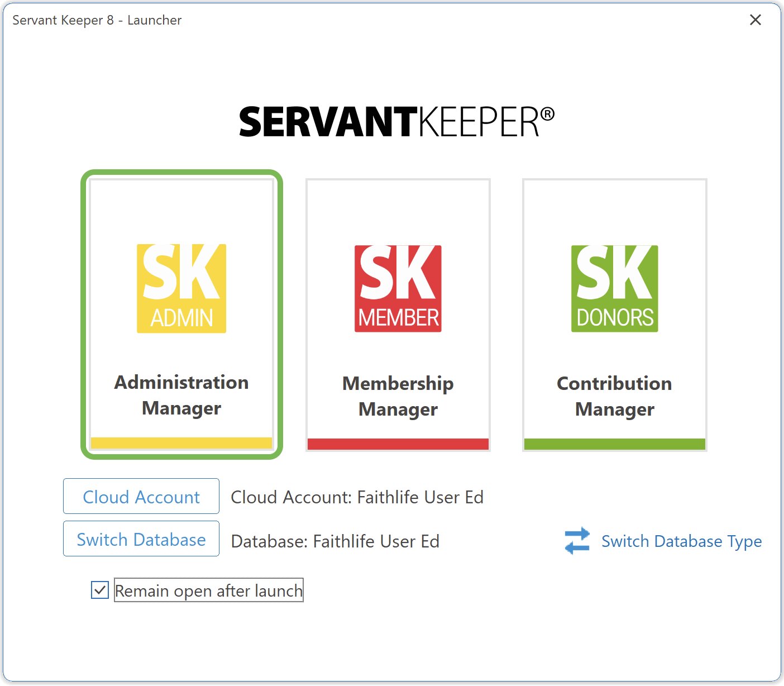Click the 'Remain open after launch' label text
The width and height of the screenshot is (784, 686).
(x=209, y=590)
